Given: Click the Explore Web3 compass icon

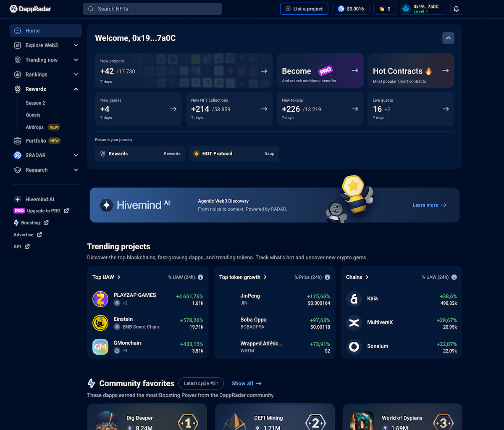Looking at the screenshot, I should tap(17, 45).
